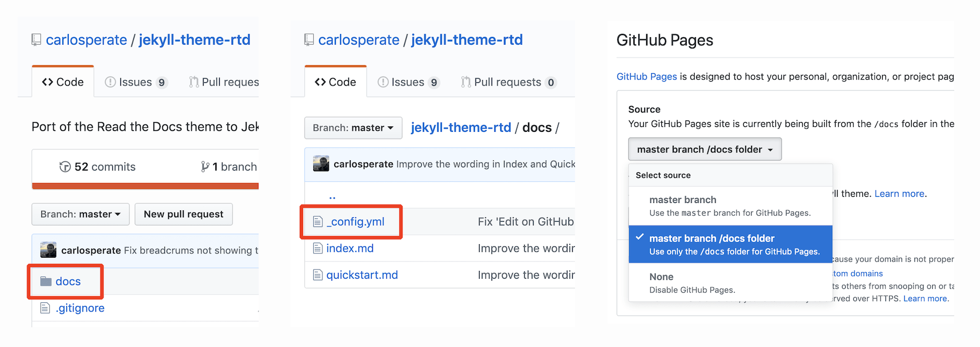This screenshot has width=980, height=347.
Task: Click the _config.yml file icon
Action: (318, 222)
